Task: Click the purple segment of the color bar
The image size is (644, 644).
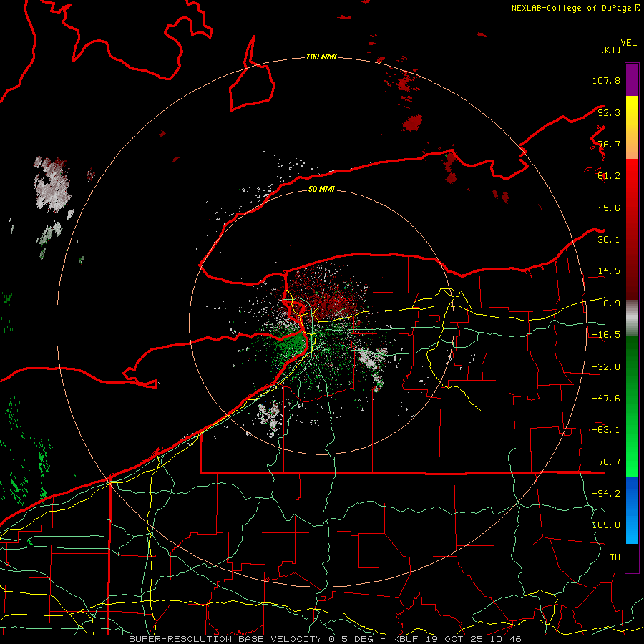Action: pos(632,79)
